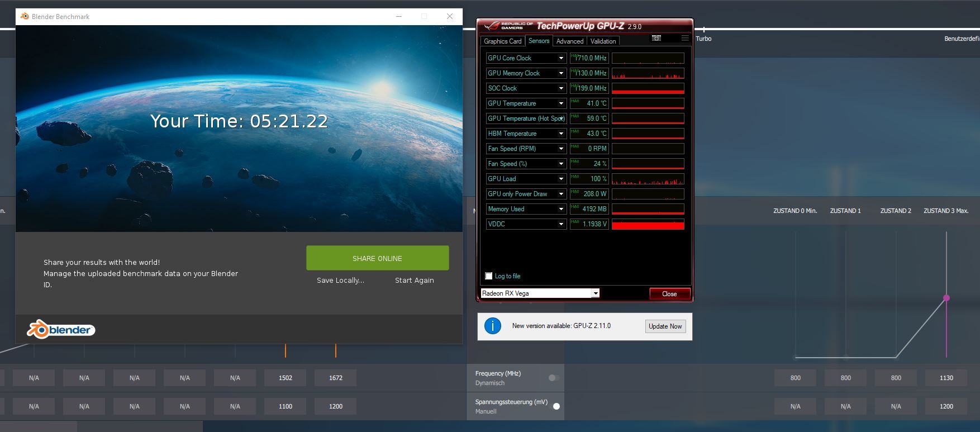Click the orange frequency marker above 1502
The width and height of the screenshot is (980, 432).
click(x=286, y=350)
